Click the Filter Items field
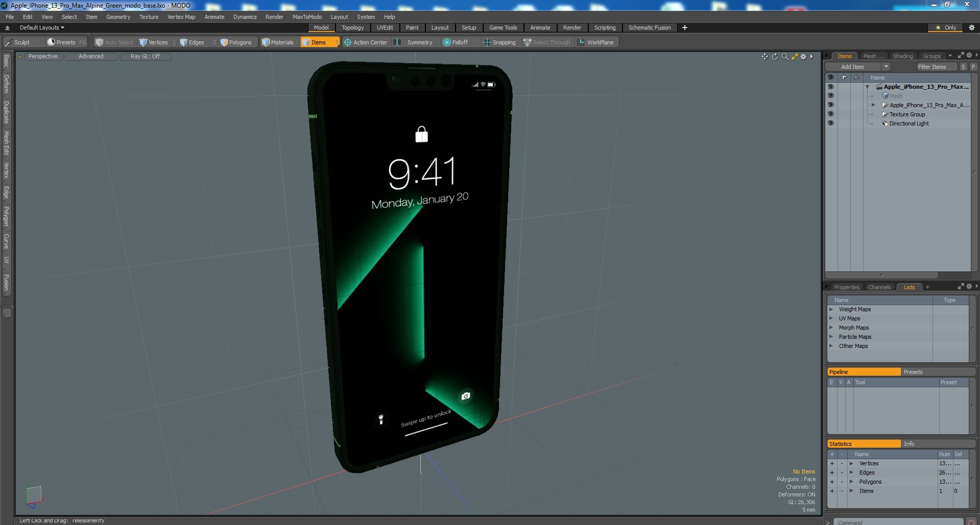This screenshot has width=980, height=525. [x=937, y=67]
